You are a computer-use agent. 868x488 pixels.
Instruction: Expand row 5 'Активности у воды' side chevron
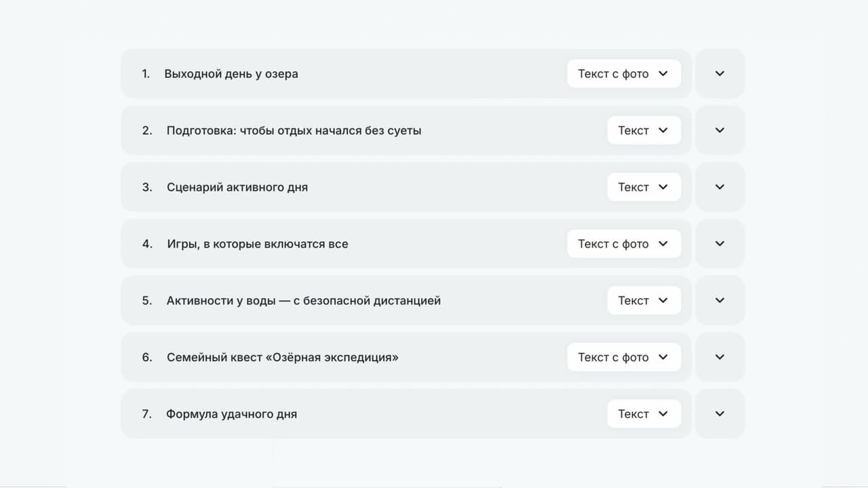pos(720,300)
